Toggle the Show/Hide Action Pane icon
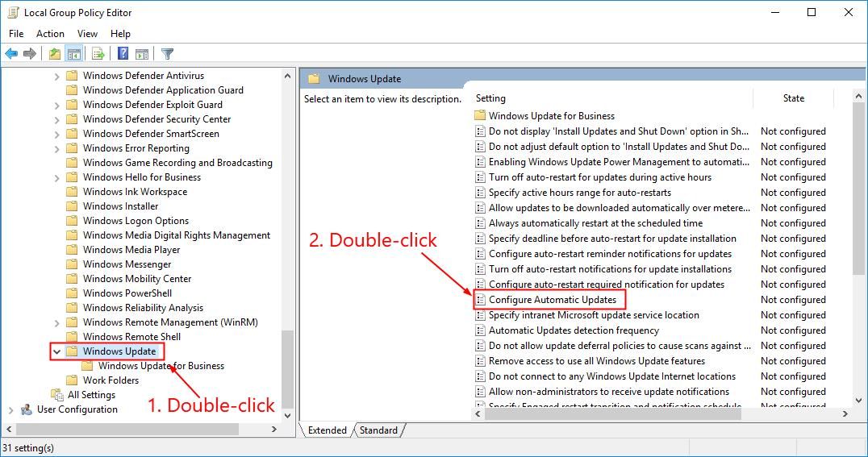Screen dimensions: 868x457 click(142, 54)
